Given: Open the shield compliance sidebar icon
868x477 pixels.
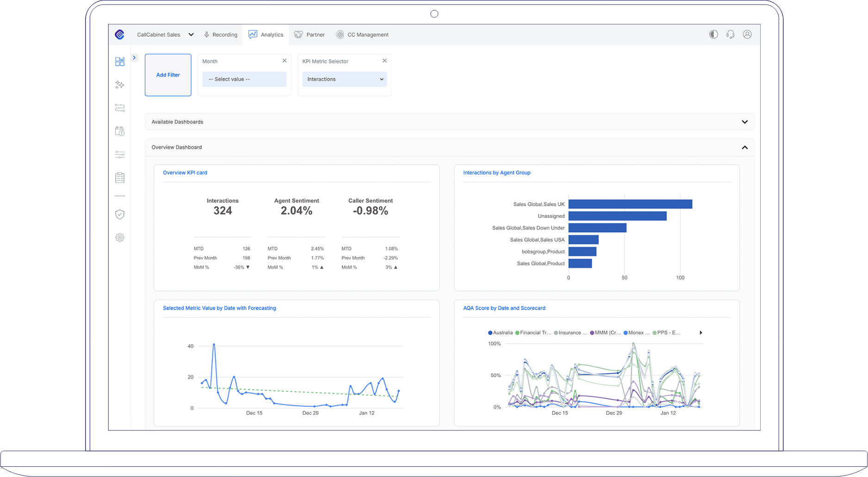Looking at the screenshot, I should (x=120, y=214).
